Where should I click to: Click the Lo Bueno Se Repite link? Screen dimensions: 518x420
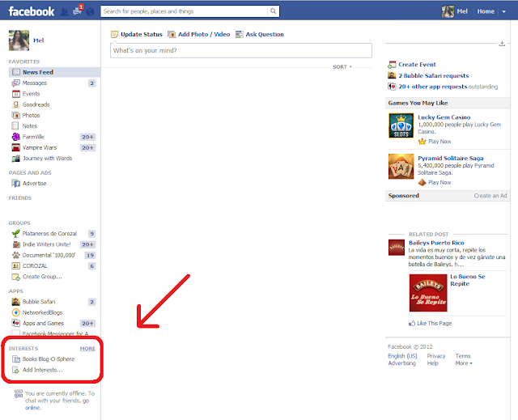468,280
